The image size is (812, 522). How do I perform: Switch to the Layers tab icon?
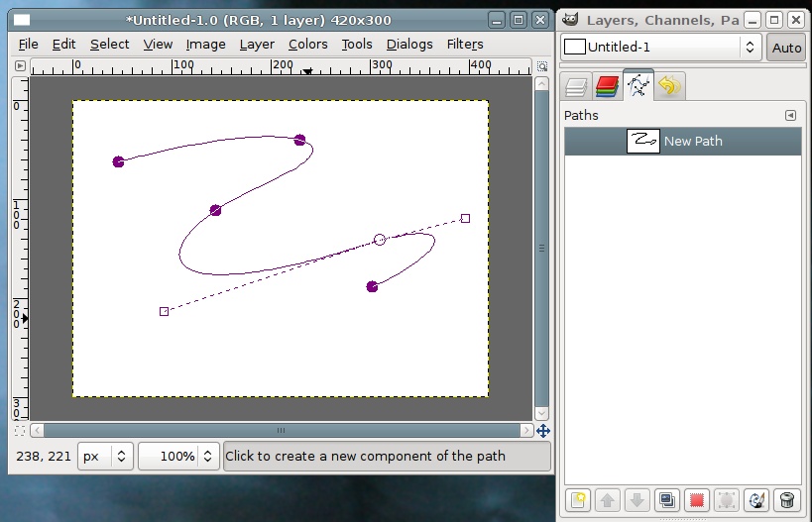click(576, 86)
